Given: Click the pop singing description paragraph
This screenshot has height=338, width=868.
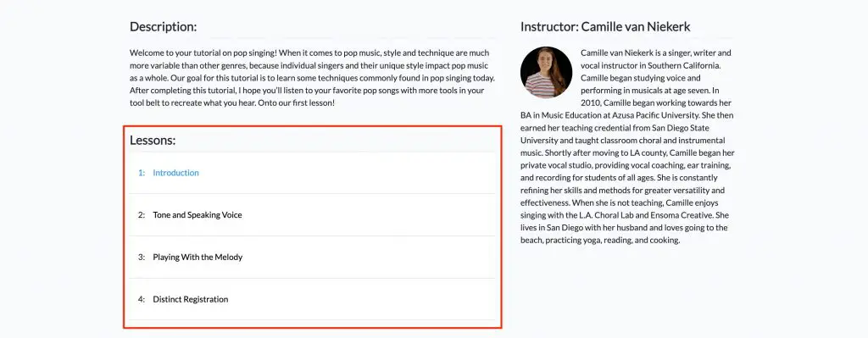Looking at the screenshot, I should [x=312, y=78].
